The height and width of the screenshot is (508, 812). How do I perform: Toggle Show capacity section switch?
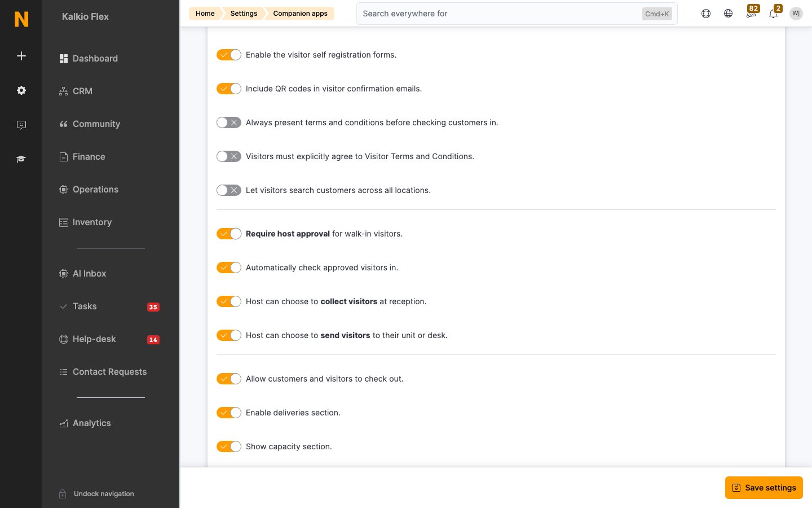click(x=229, y=446)
